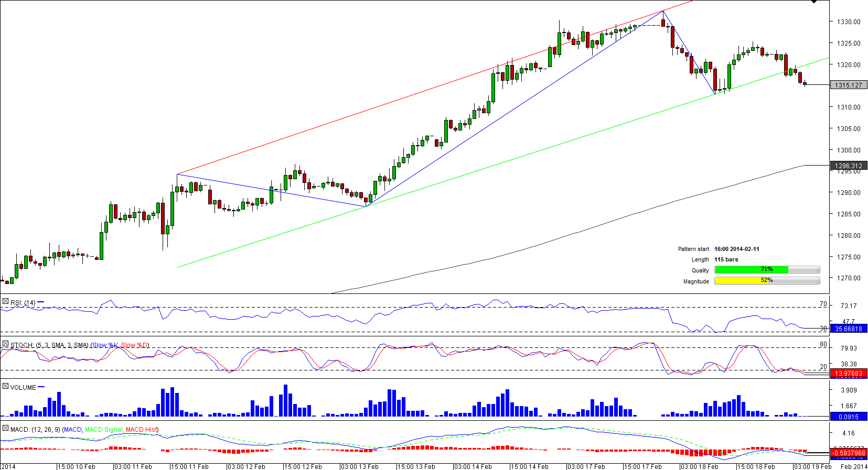Click the red 'MACD Hist' legend label
The width and height of the screenshot is (868, 470).
(x=141, y=430)
